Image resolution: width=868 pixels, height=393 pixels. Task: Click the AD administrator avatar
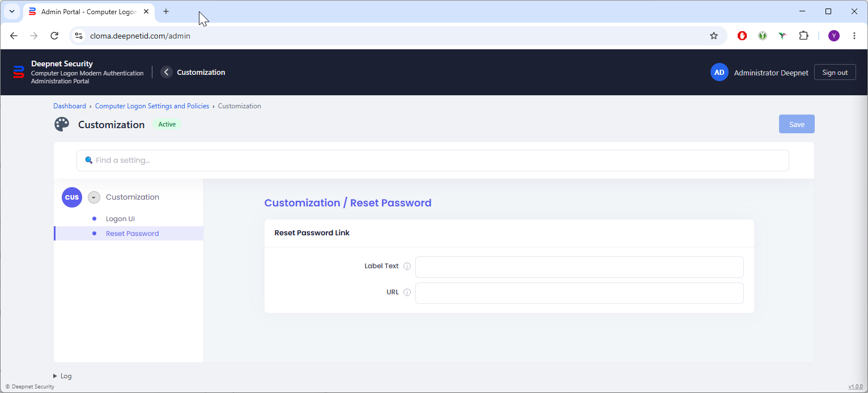(x=720, y=72)
